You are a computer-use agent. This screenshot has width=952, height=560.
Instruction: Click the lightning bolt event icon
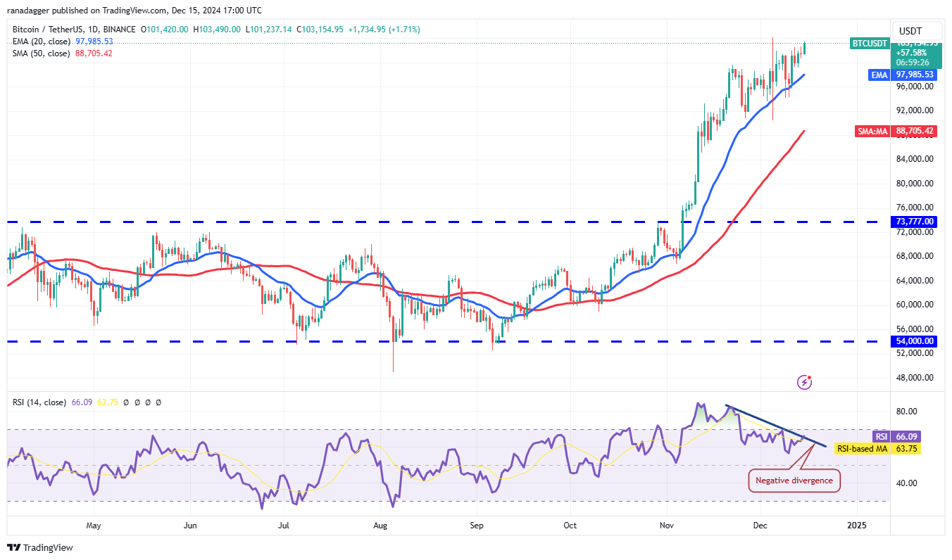(805, 382)
